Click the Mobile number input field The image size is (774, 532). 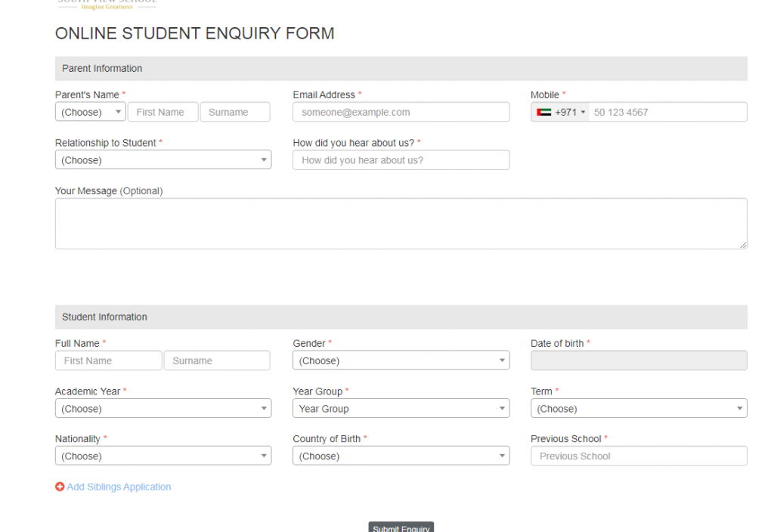tap(667, 112)
